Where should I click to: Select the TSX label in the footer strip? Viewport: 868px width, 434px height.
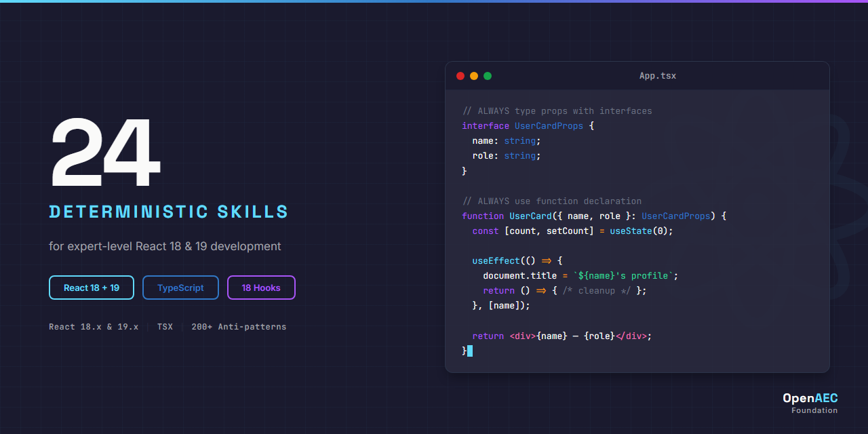pyautogui.click(x=165, y=326)
